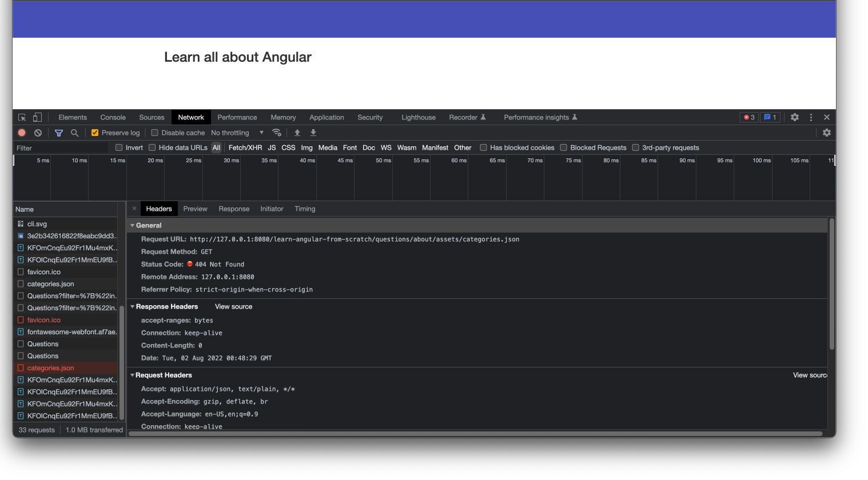Filter by Fetch/XHR request type

(245, 147)
